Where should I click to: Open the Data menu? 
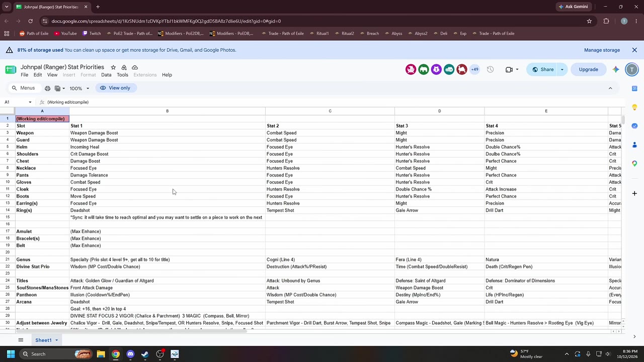coord(106,75)
